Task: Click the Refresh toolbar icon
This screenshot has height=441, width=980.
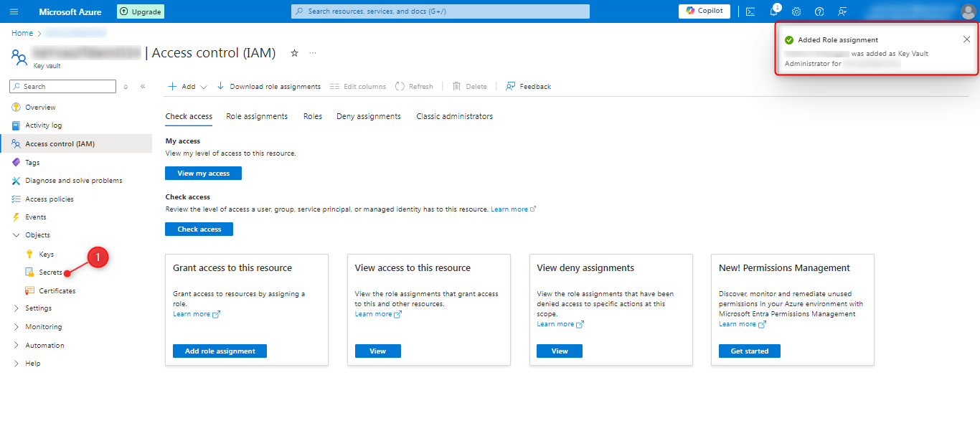Action: coord(414,87)
